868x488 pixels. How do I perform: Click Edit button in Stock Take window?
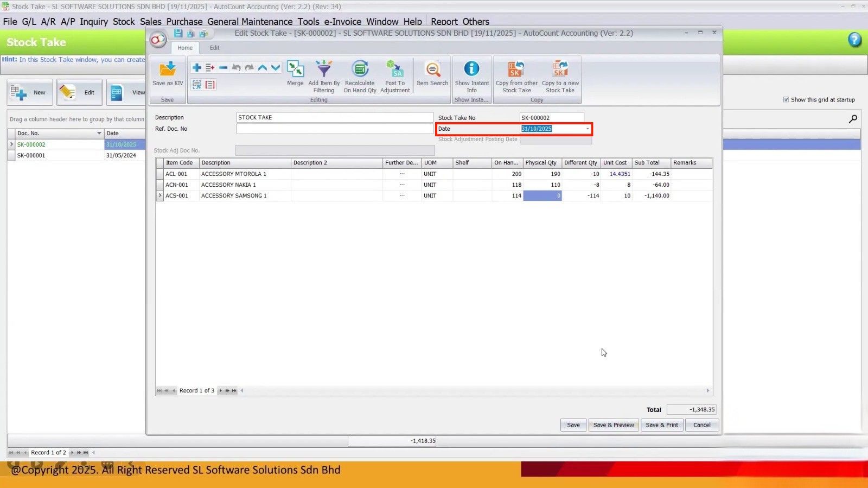click(79, 92)
